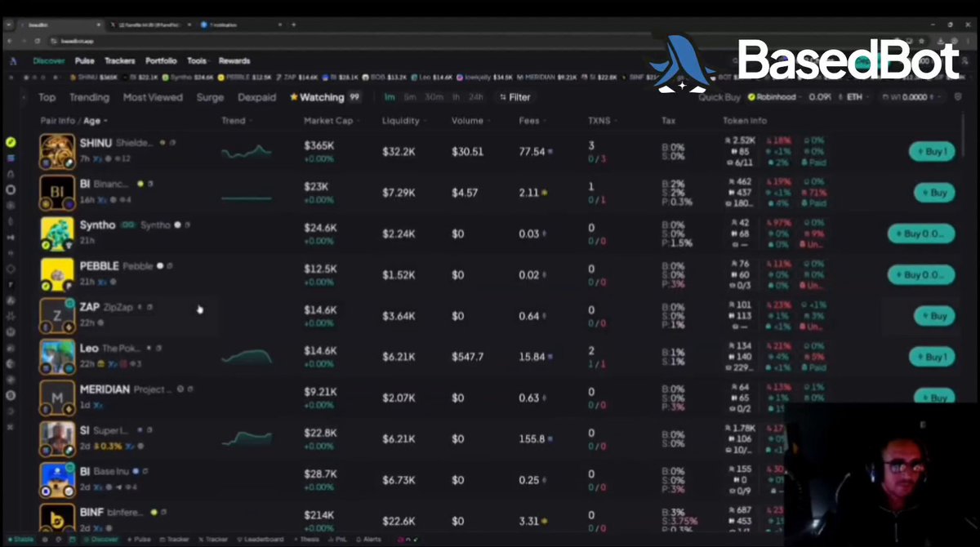This screenshot has width=980, height=547.
Task: Open the Leo token avatar
Action: click(x=58, y=357)
